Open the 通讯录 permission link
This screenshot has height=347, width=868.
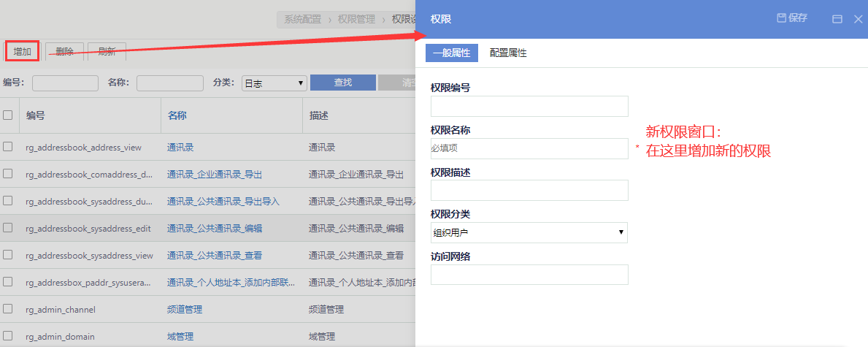(180, 148)
